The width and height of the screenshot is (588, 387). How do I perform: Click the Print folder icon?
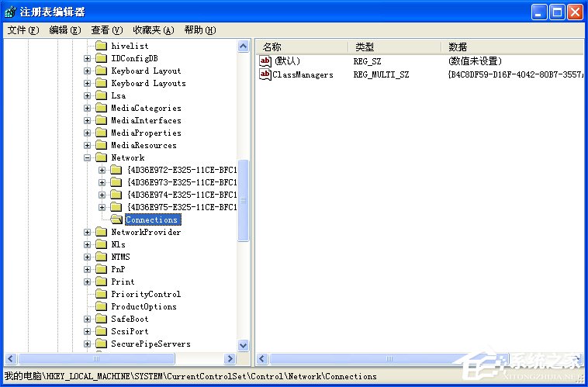click(x=101, y=282)
